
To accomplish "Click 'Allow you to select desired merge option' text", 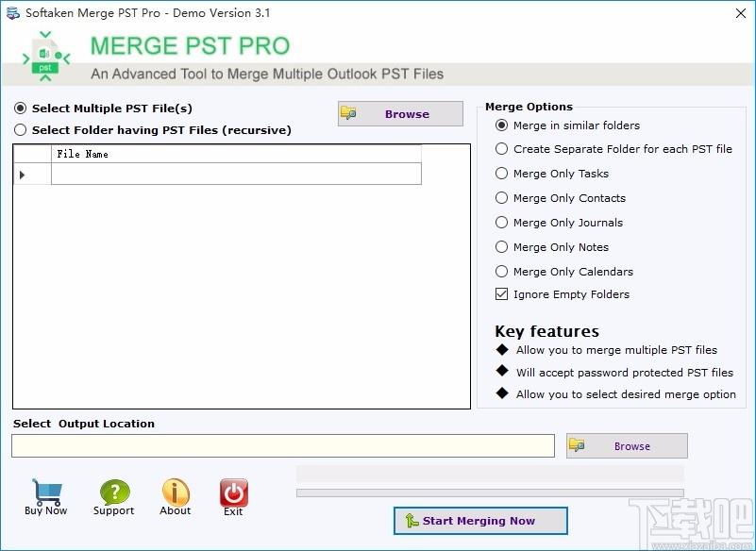I will 626,394.
